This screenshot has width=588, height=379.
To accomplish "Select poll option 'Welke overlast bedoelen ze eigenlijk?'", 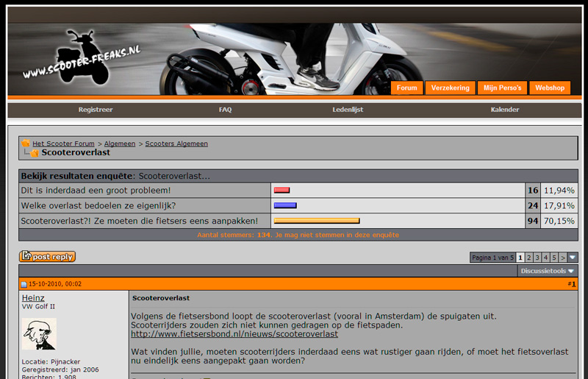I will pos(98,206).
